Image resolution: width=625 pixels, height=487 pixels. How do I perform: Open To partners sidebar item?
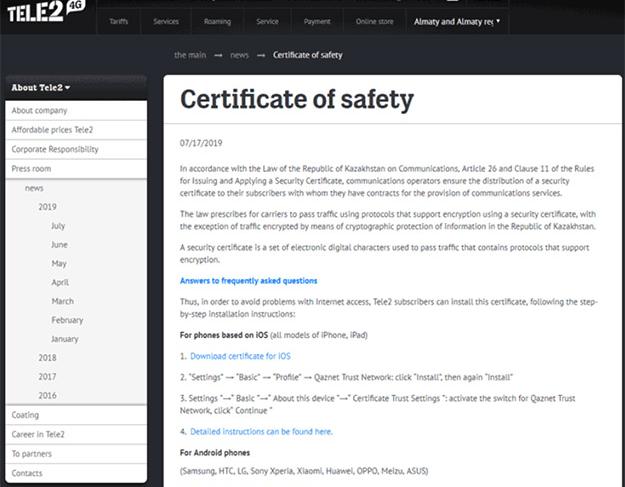tap(76, 454)
